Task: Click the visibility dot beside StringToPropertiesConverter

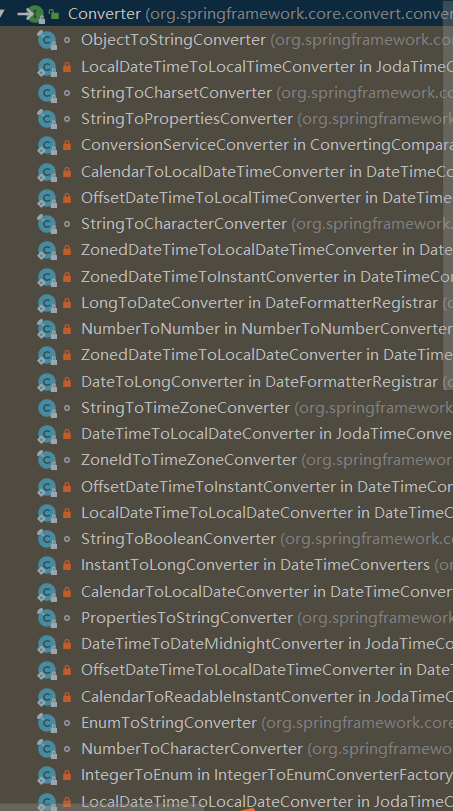Action: click(x=67, y=119)
